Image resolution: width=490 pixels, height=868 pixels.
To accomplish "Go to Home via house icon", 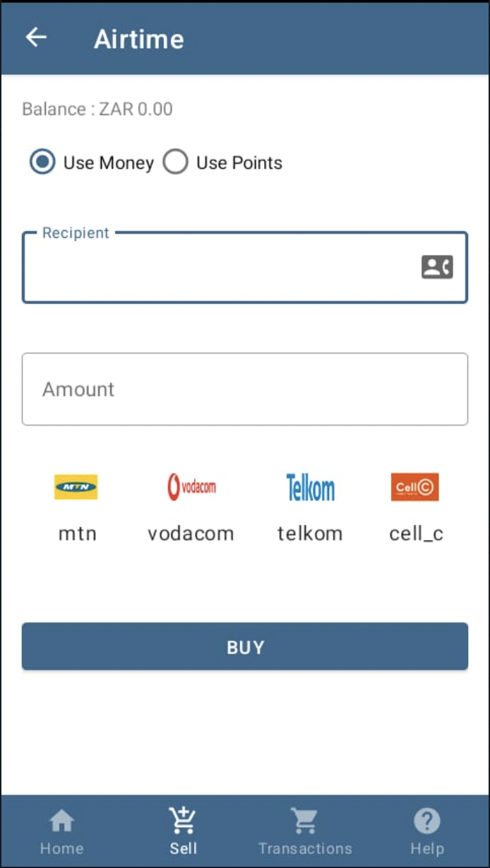I will click(x=61, y=821).
